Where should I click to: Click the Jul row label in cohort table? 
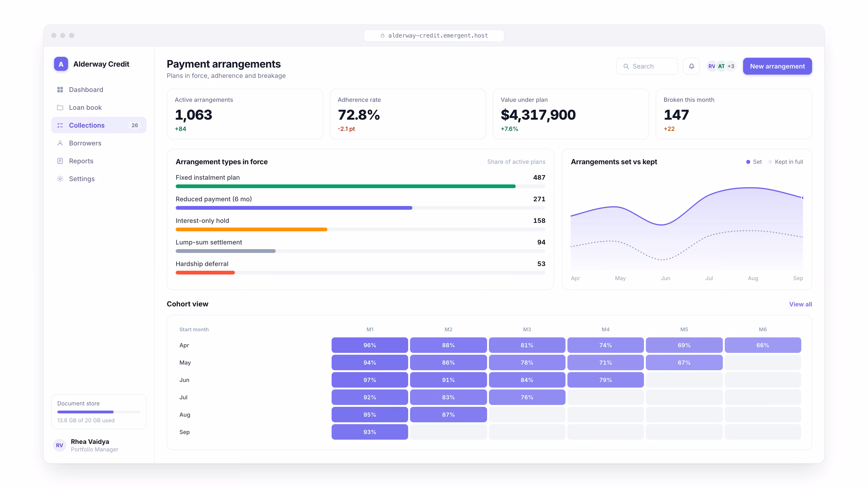click(x=183, y=397)
